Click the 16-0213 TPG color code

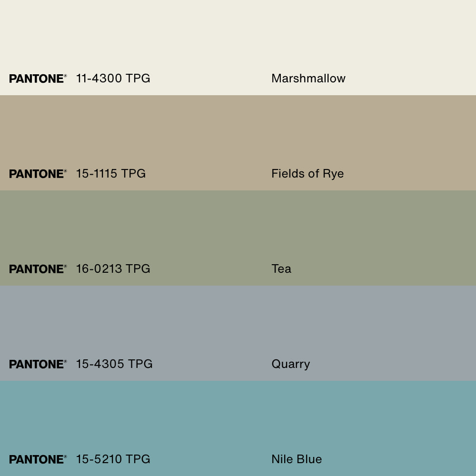tap(113, 269)
